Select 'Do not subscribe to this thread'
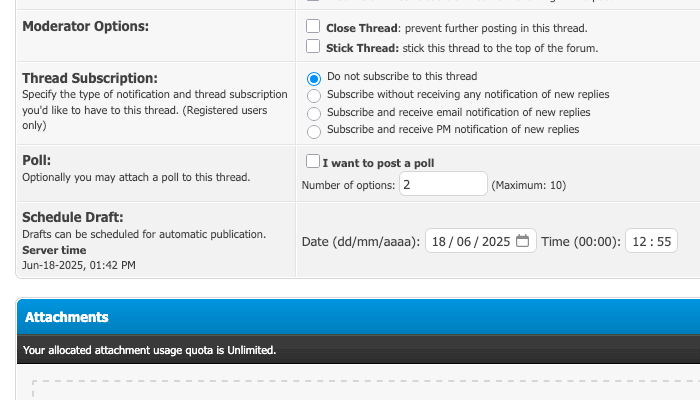 tap(314, 78)
